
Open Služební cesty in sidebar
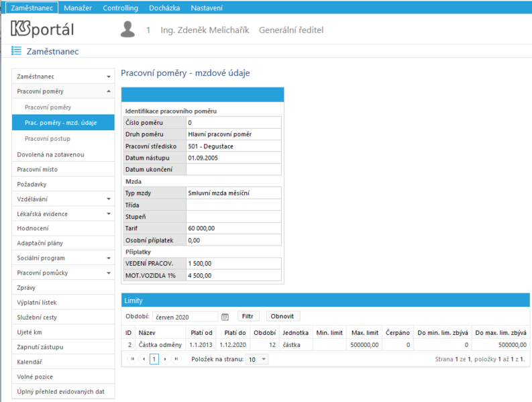click(64, 317)
